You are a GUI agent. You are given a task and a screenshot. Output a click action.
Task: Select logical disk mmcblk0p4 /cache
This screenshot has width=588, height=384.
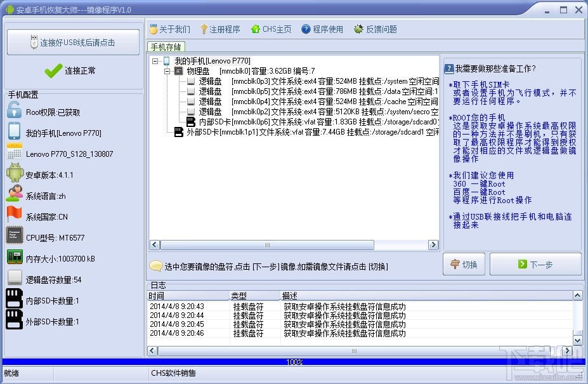pos(318,102)
